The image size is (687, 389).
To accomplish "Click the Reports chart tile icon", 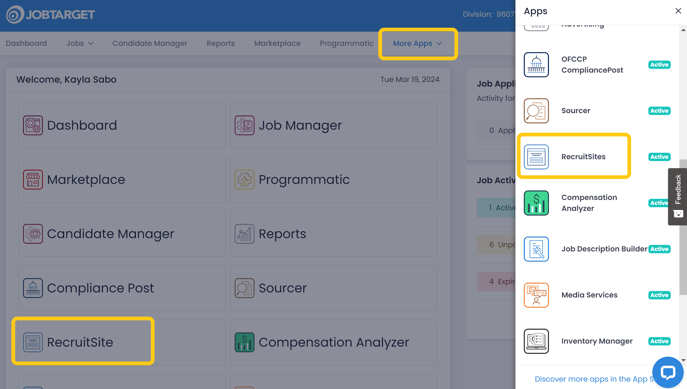I will pyautogui.click(x=244, y=234).
